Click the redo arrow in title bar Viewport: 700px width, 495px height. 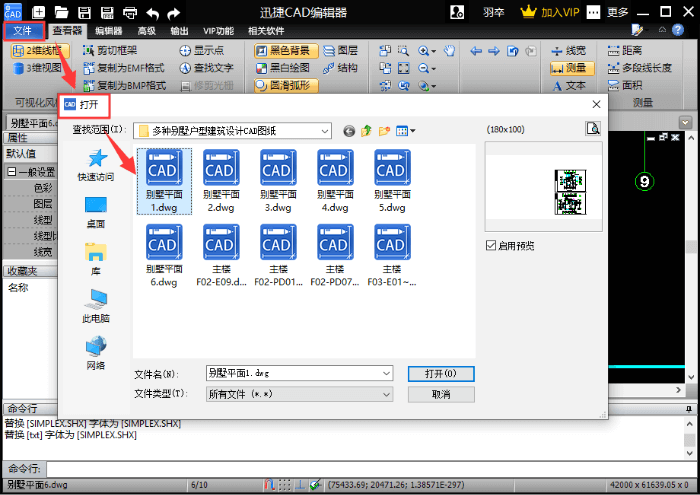tap(173, 13)
